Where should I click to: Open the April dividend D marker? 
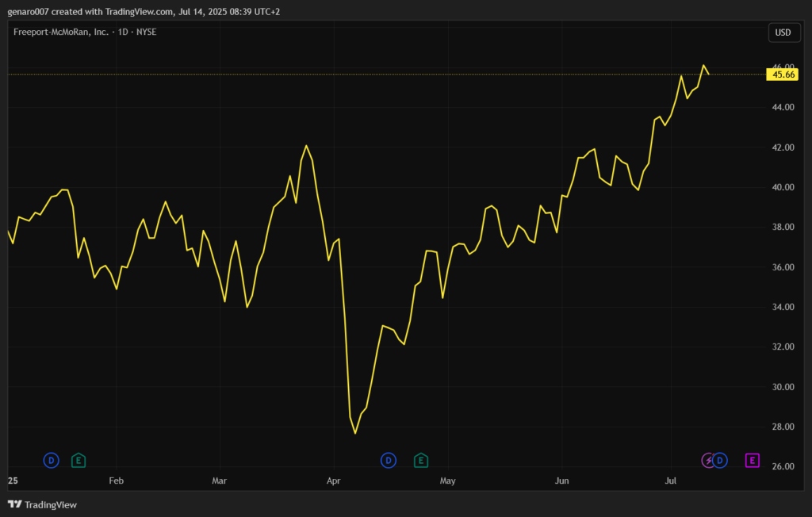[x=389, y=460]
